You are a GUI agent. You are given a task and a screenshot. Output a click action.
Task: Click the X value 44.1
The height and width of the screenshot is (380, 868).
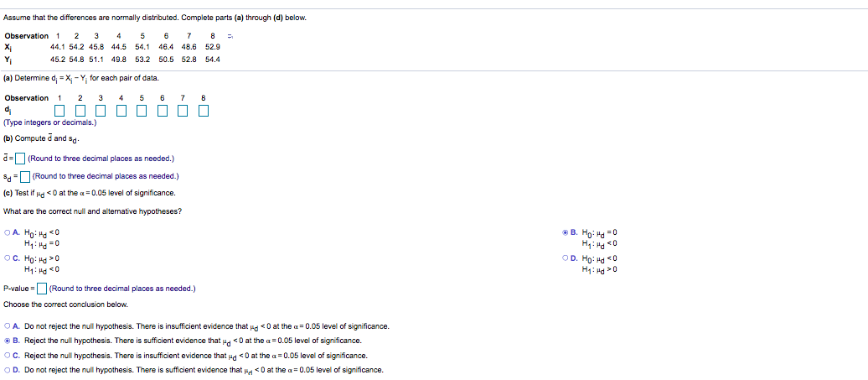(56, 48)
